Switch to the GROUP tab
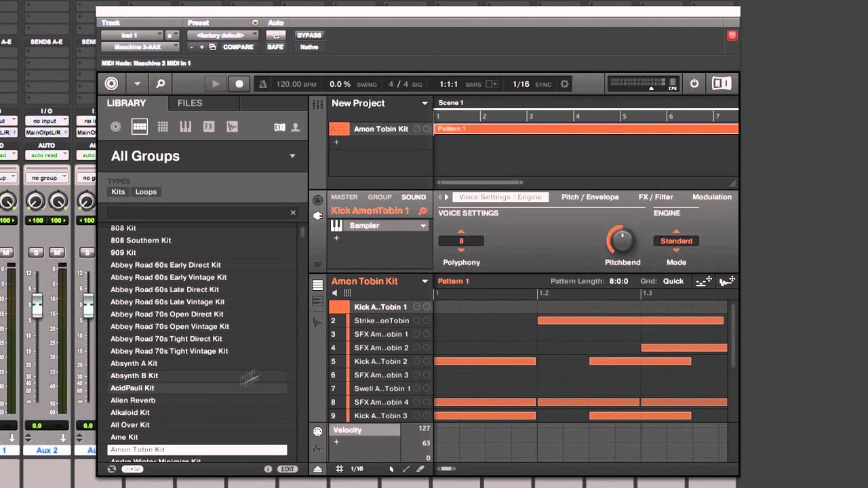 point(380,197)
